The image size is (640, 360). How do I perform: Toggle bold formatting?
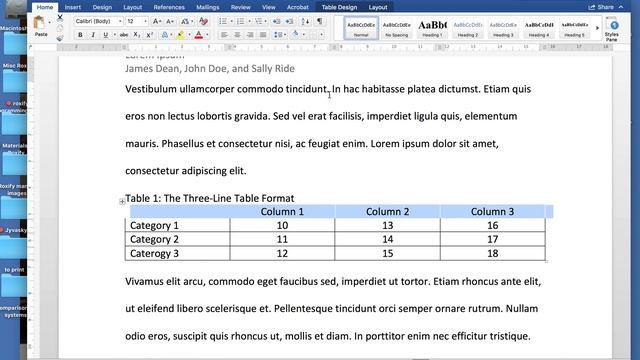(x=80, y=35)
